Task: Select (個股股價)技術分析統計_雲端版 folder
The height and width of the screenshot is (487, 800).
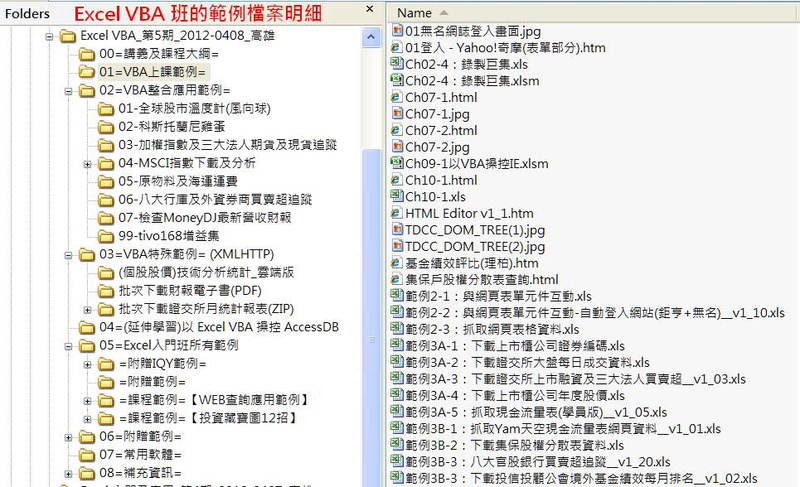Action: [206, 272]
